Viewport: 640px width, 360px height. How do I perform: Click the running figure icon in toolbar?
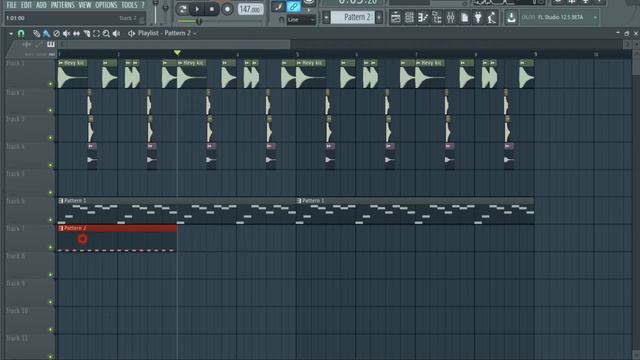point(492,18)
